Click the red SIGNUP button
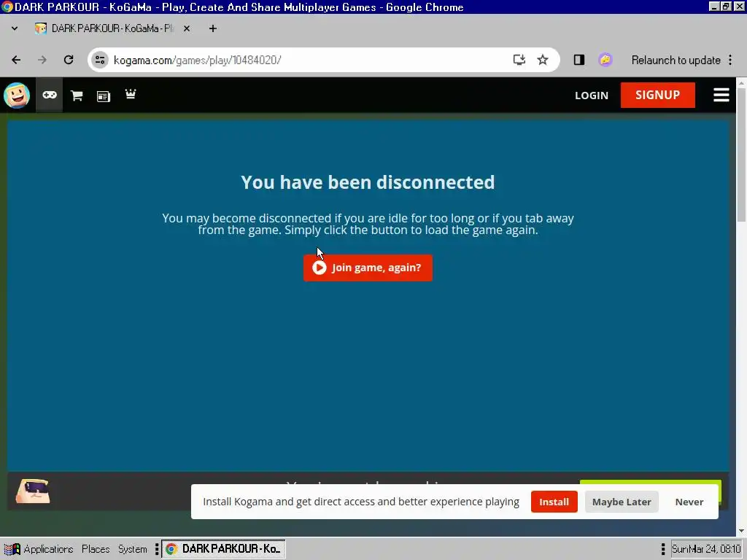This screenshot has height=560, width=747. click(657, 95)
